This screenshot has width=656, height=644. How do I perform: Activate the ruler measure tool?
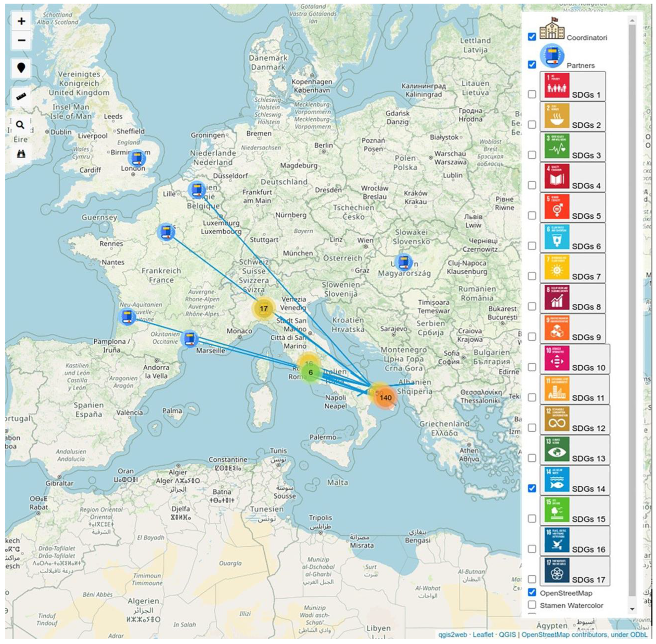[21, 97]
